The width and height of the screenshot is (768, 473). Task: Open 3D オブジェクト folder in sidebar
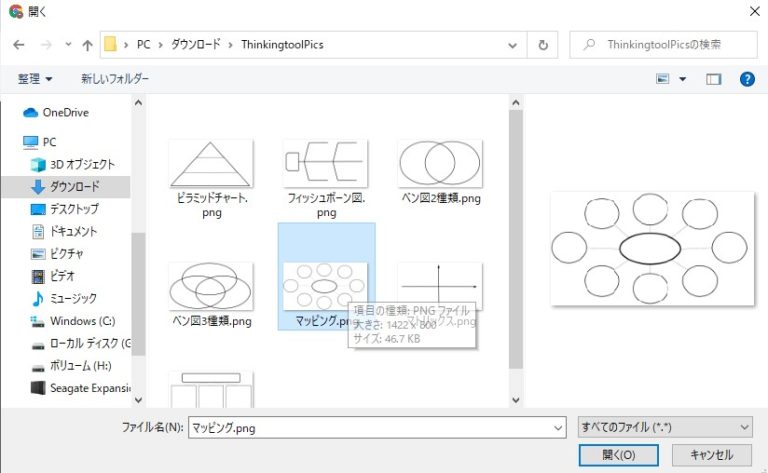tap(81, 164)
